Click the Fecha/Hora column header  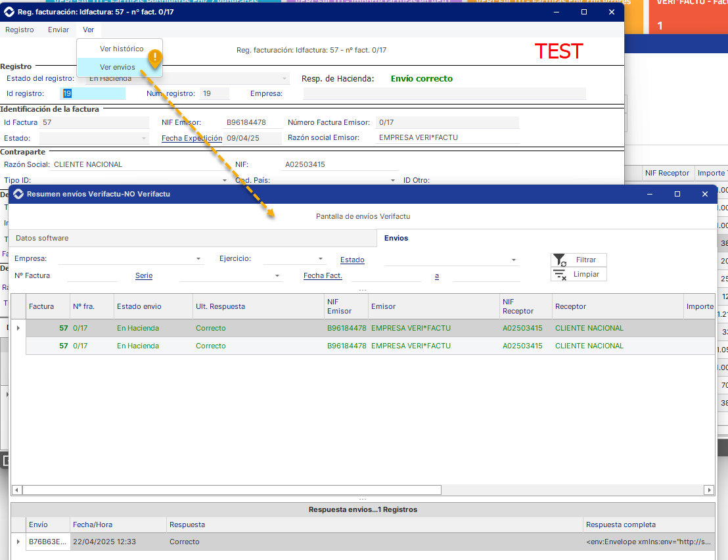(x=118, y=525)
